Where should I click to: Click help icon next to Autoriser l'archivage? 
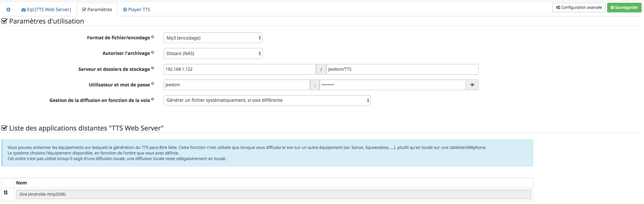(153, 52)
